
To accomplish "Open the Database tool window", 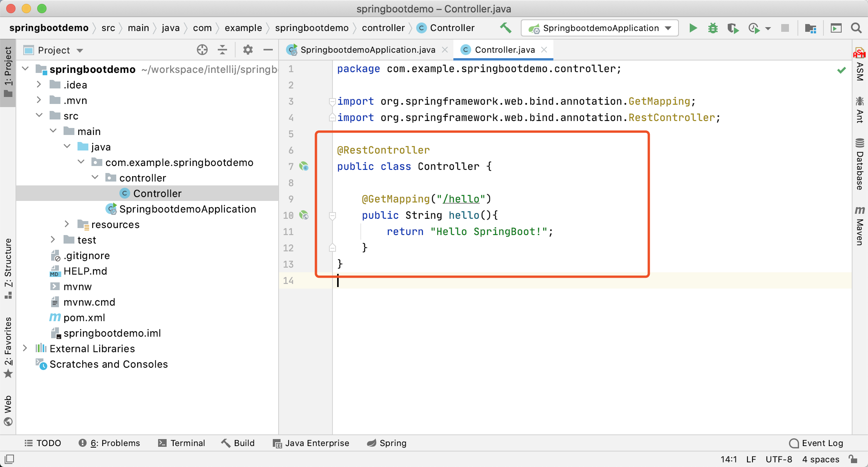I will pyautogui.click(x=859, y=164).
